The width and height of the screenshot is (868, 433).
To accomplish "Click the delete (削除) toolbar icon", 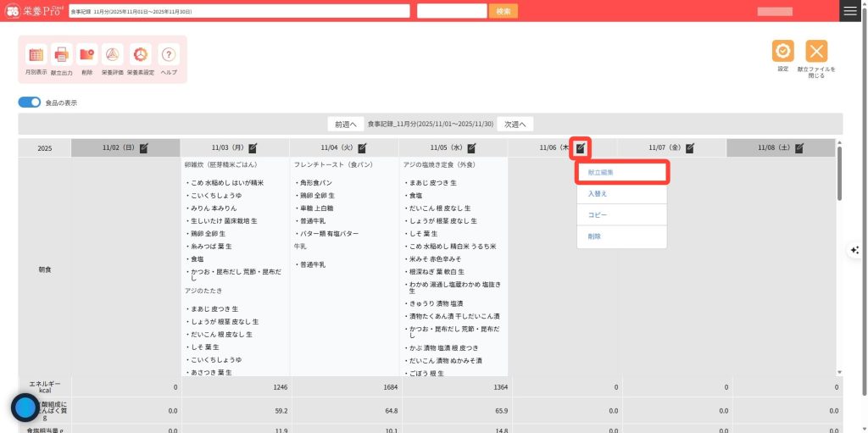I will tap(87, 55).
